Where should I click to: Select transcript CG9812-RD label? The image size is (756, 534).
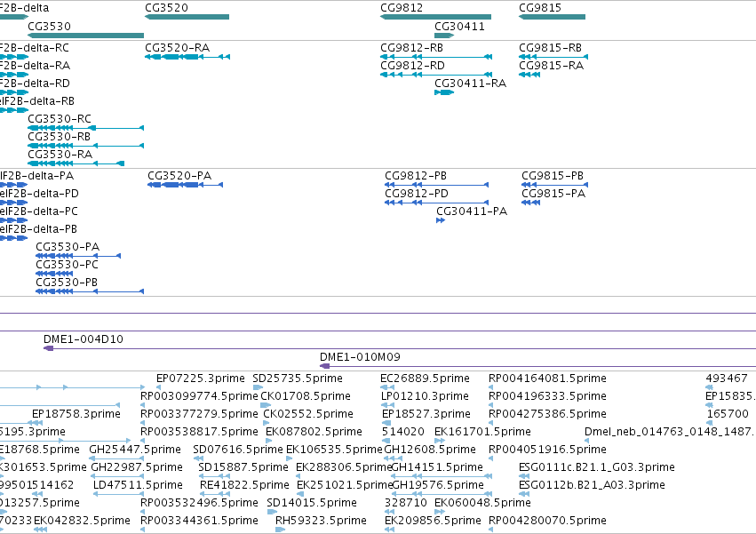point(413,66)
